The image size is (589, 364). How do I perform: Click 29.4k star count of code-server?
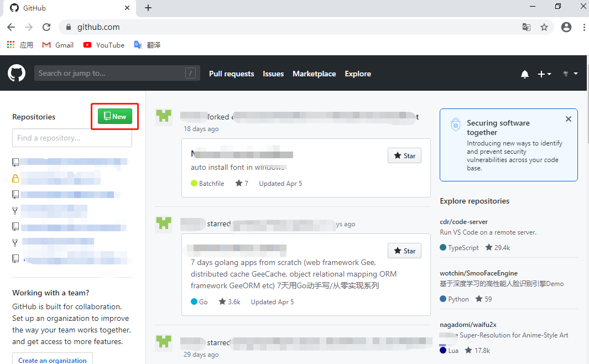click(x=498, y=247)
